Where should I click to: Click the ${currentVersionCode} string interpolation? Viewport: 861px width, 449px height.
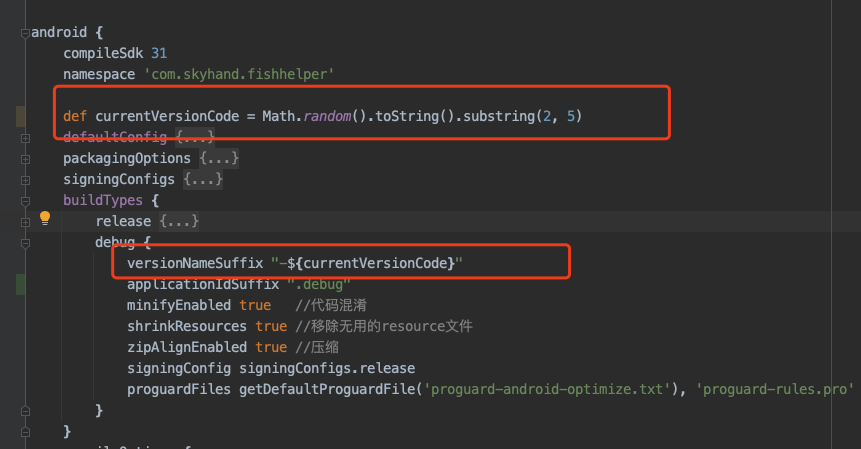[x=371, y=263]
